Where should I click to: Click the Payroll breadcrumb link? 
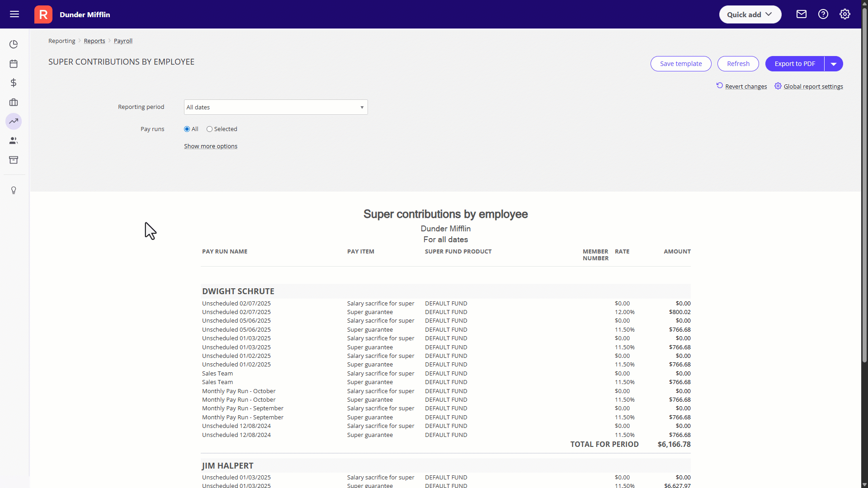click(x=123, y=41)
